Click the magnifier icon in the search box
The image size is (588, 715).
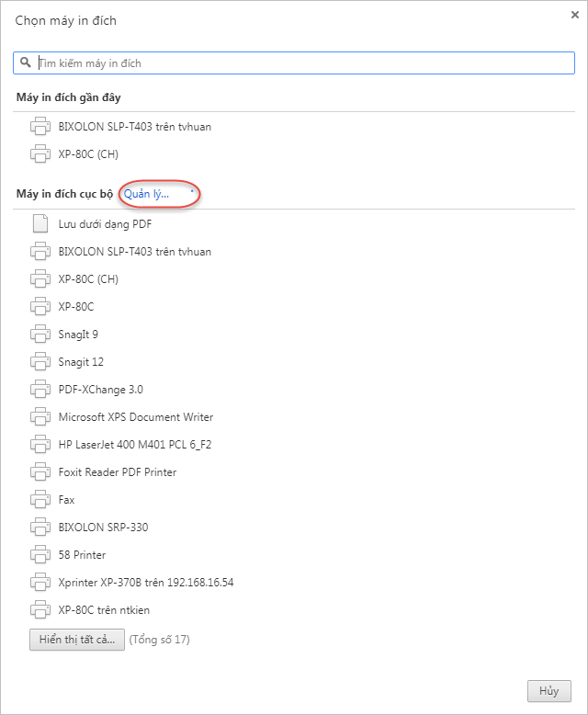coord(26,62)
